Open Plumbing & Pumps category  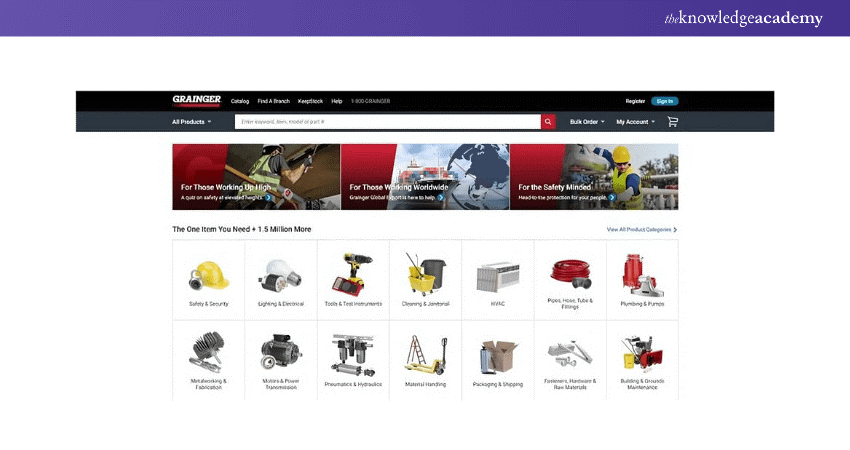(642, 280)
